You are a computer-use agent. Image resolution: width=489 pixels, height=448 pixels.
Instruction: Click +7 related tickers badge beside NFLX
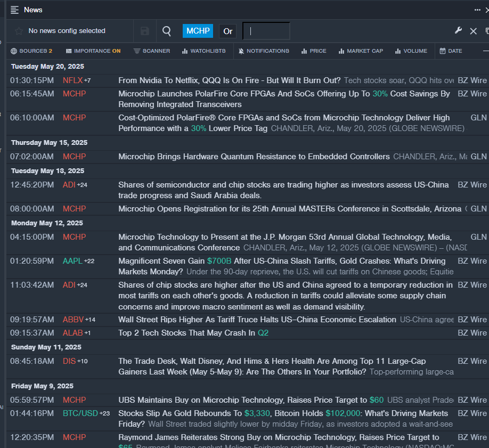click(x=88, y=80)
